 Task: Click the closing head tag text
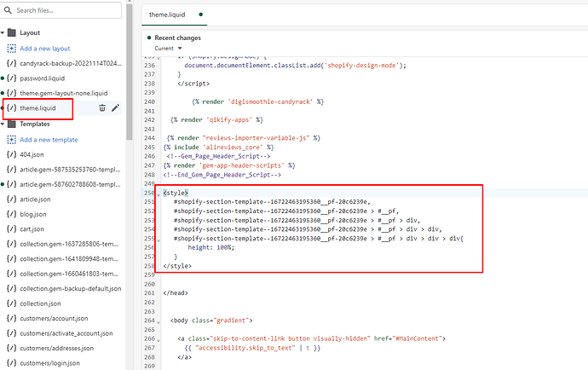click(x=176, y=293)
